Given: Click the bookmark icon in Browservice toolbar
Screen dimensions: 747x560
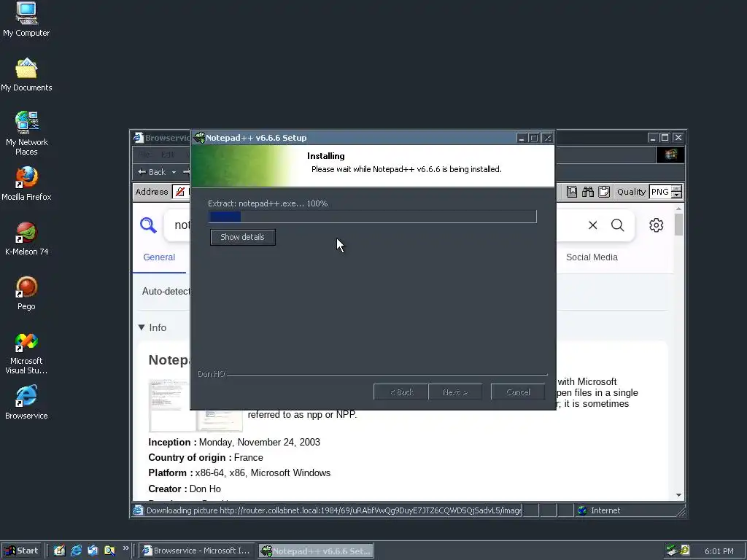Looking at the screenshot, I should tap(572, 192).
